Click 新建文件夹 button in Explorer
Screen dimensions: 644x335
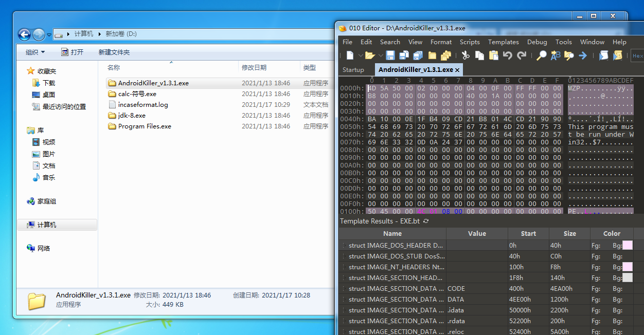pyautogui.click(x=114, y=52)
